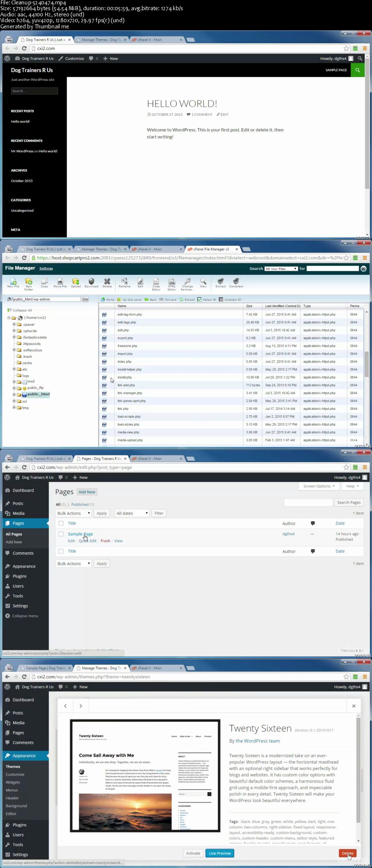The height and width of the screenshot is (868, 372).
Task: Check the box beside Sample Page
Action: [61, 534]
